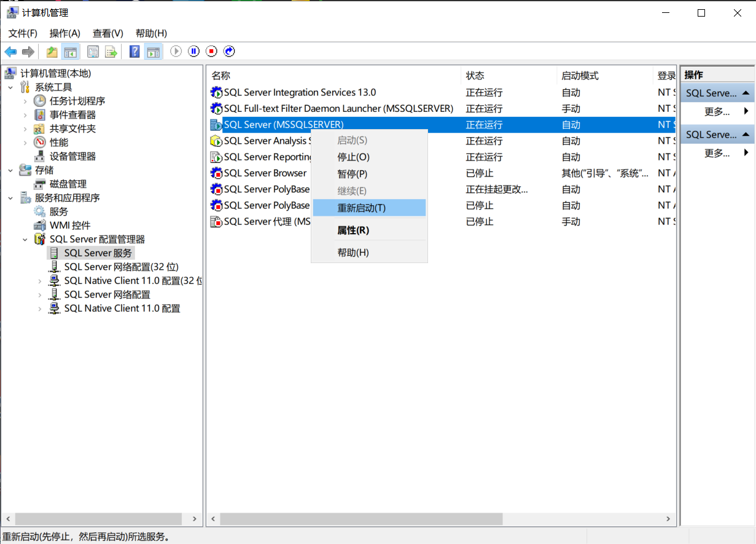The width and height of the screenshot is (756, 544).
Task: Click the WMI 控件 icon
Action: (x=39, y=226)
